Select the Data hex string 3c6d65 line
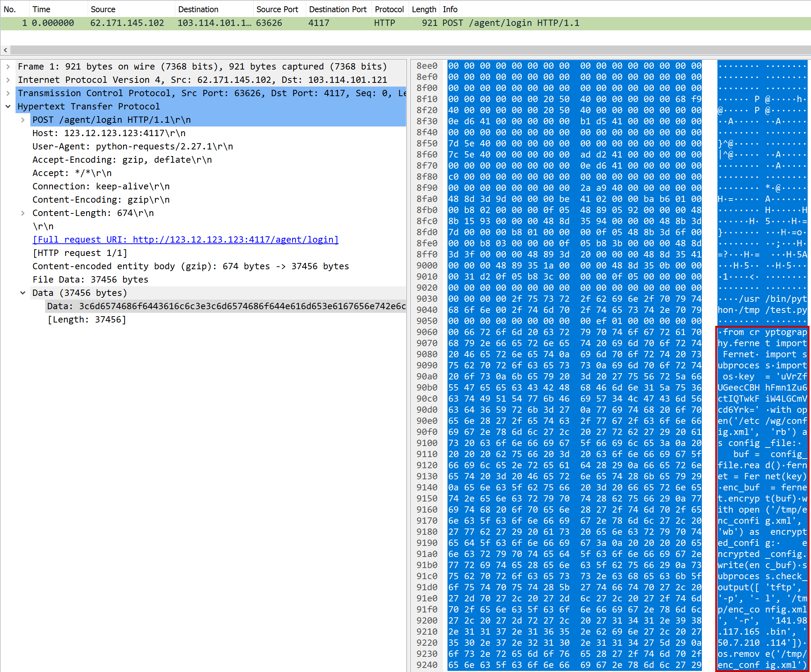The height and width of the screenshot is (672, 811). tap(226, 306)
